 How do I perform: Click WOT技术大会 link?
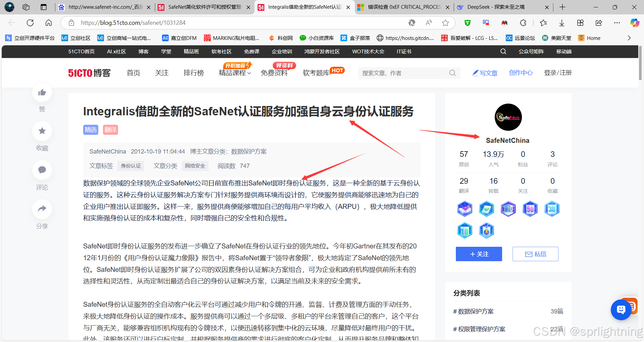coord(368,51)
